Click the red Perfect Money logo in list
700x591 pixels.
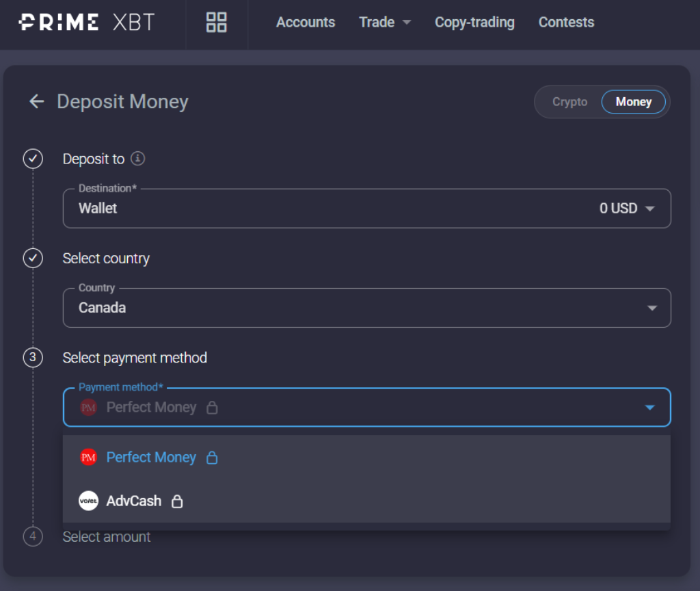pyautogui.click(x=89, y=457)
